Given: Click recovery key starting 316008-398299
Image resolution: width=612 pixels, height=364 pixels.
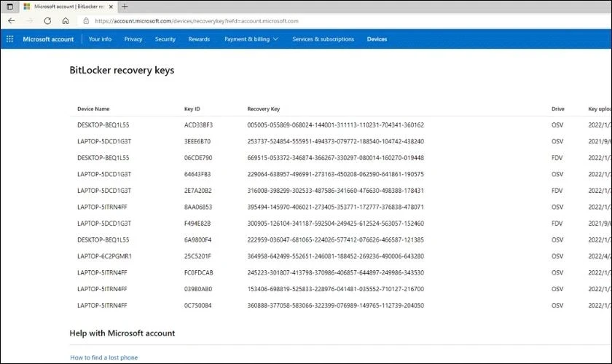Looking at the screenshot, I should (335, 191).
